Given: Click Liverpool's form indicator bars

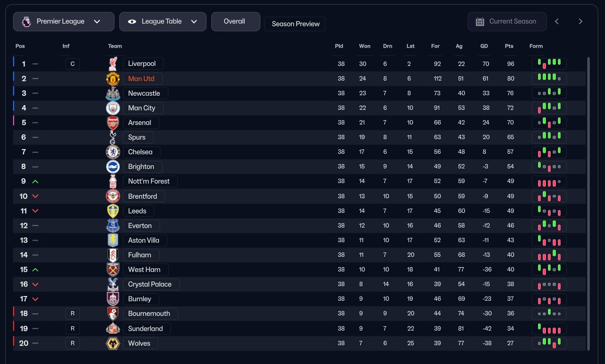Looking at the screenshot, I should click(x=549, y=64).
